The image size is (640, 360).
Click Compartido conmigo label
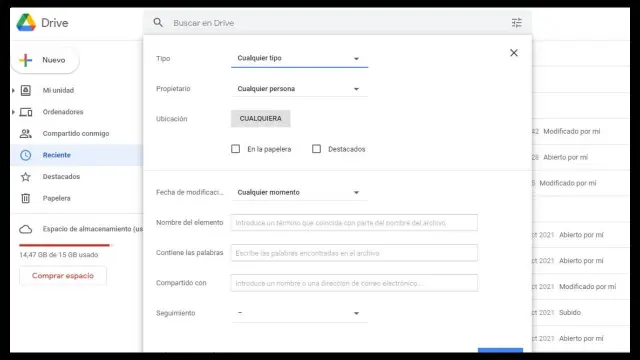point(76,133)
